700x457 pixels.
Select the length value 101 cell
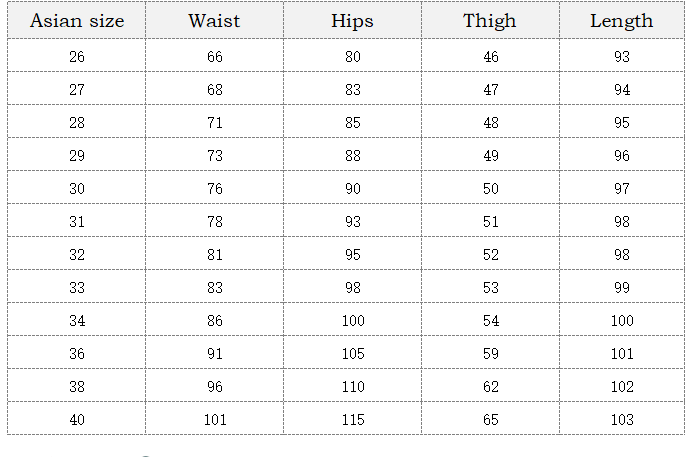621,354
